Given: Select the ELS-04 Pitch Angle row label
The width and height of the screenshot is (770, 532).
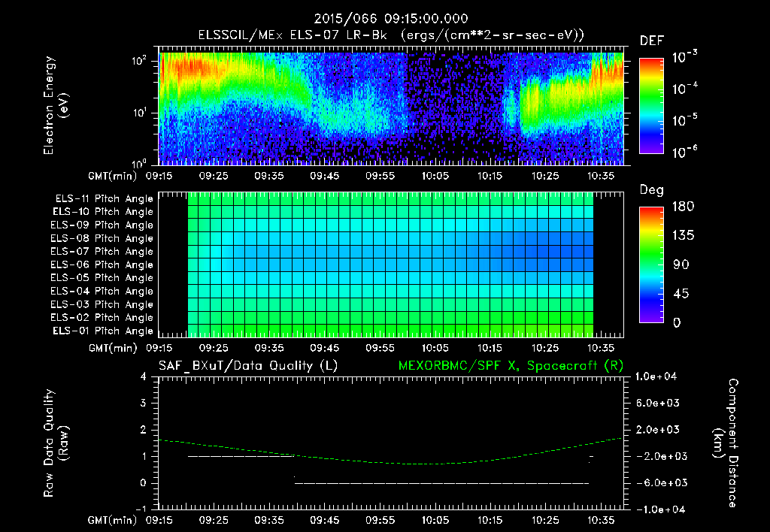Looking at the screenshot, I should tap(102, 291).
